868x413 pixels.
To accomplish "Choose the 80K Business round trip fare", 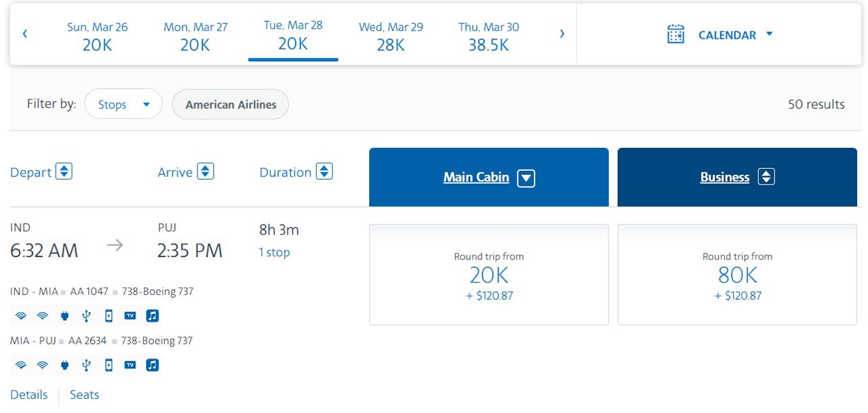I will (737, 275).
